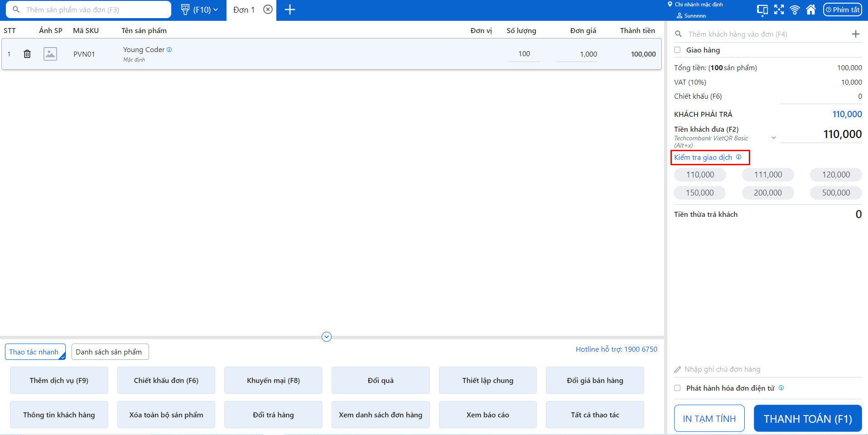Open Thông tin khách hàng
Screen dimensions: 868x435
59,415
